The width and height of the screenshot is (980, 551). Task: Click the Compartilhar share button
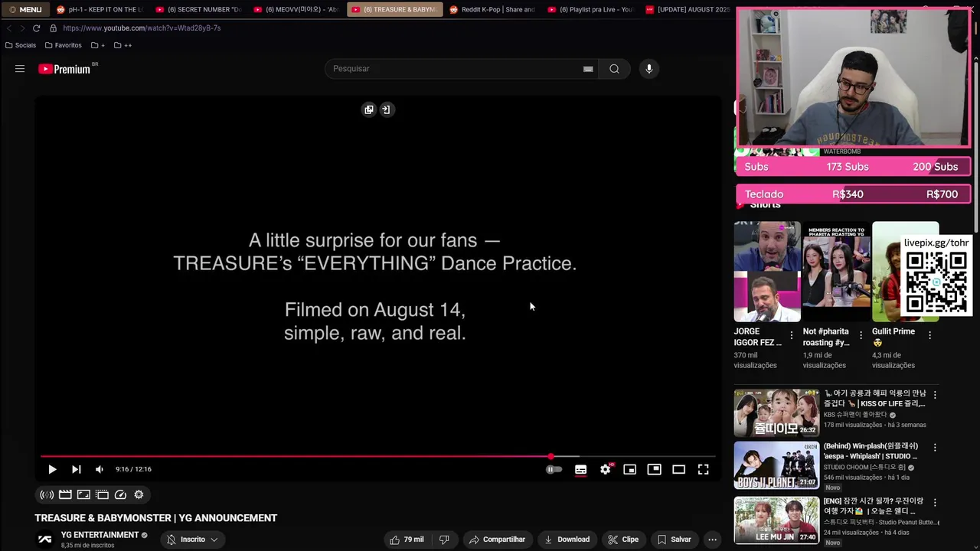[x=497, y=540]
